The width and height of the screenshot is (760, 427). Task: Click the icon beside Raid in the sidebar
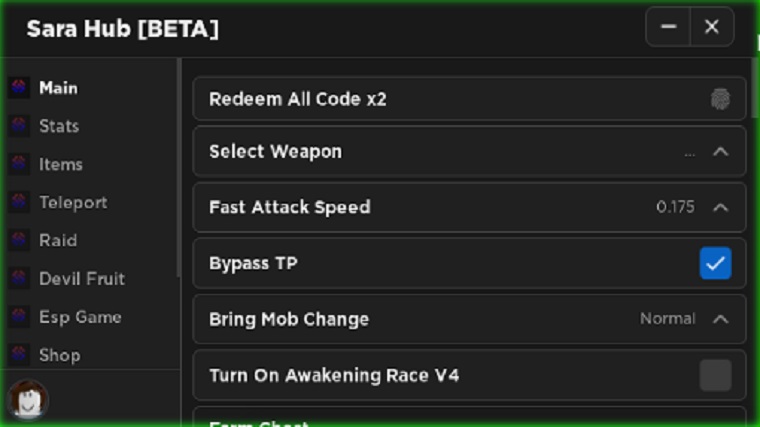click(x=19, y=240)
